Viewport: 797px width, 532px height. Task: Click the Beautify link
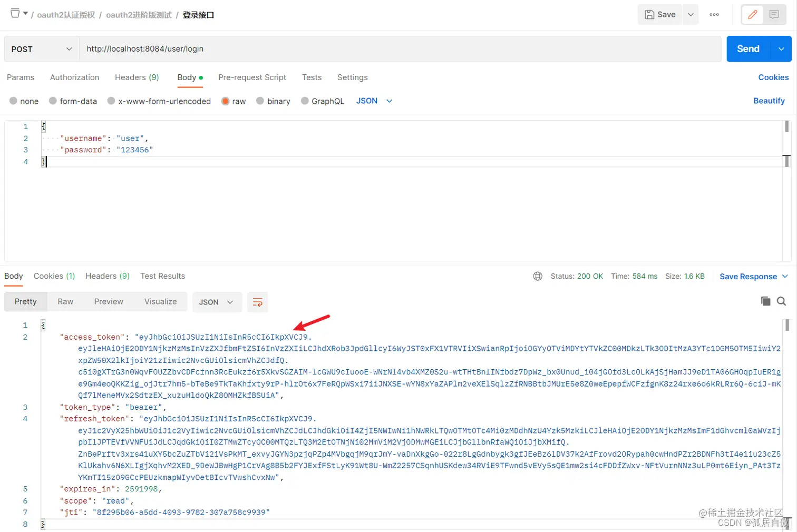coord(769,101)
